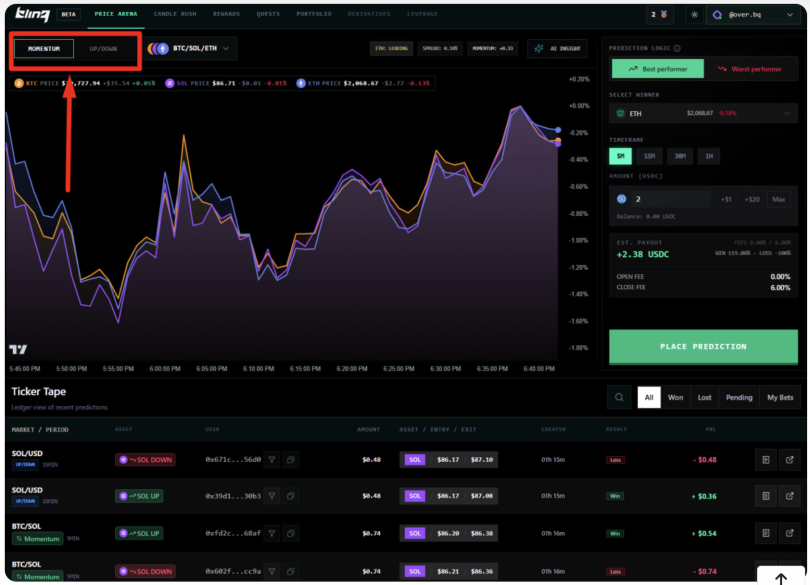Filter ticker tape by the Won tab
Screen dimensions: 810x585
click(675, 397)
